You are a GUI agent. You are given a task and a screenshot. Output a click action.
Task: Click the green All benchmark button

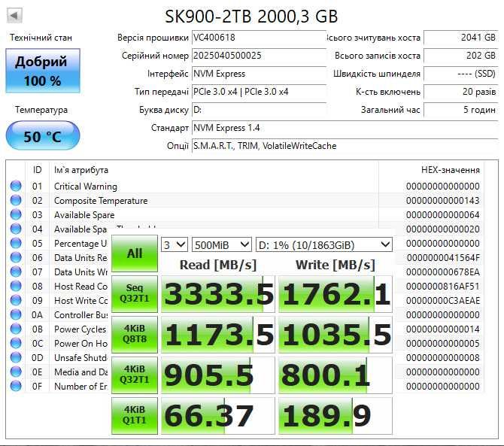[135, 253]
